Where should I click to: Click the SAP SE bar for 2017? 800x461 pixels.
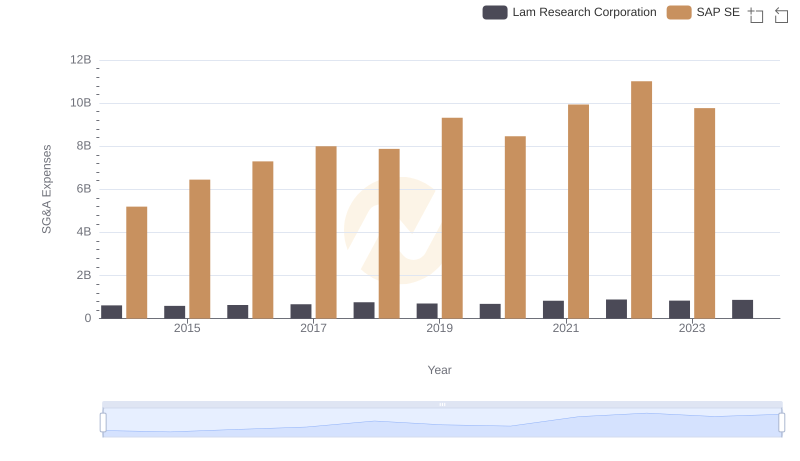pyautogui.click(x=326, y=233)
